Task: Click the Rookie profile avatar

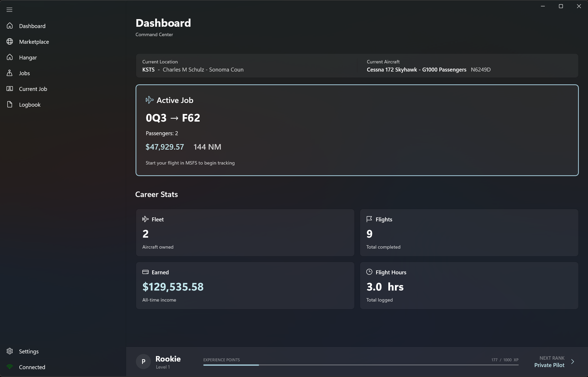Action: [143, 361]
